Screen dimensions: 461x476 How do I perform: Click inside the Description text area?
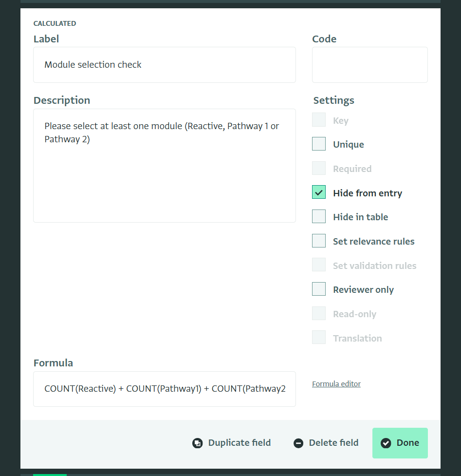coord(164,166)
